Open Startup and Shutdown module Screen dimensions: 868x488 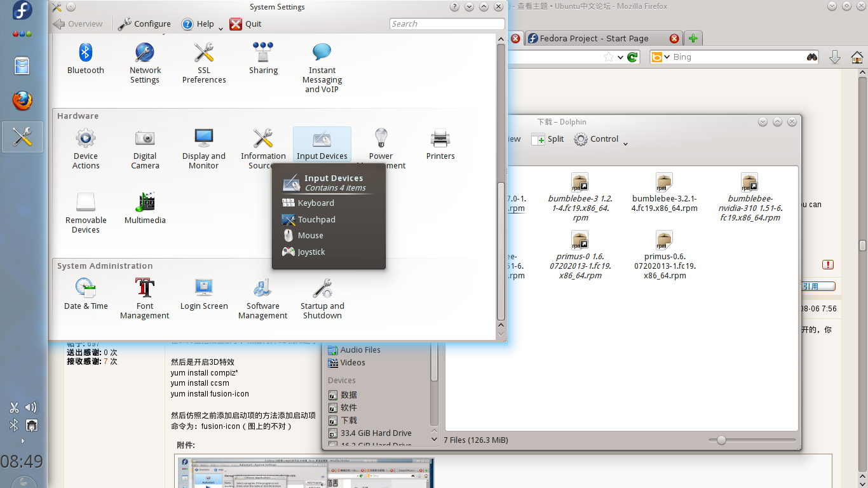point(322,299)
